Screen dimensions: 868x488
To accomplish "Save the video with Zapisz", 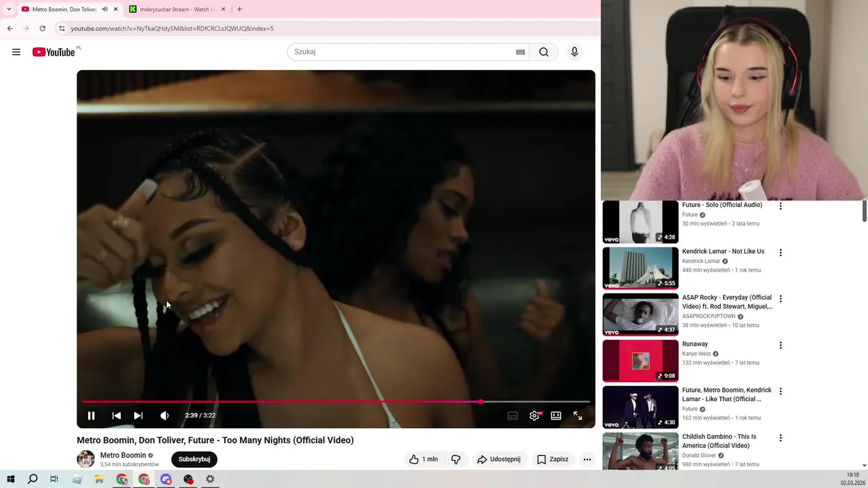I will [553, 460].
